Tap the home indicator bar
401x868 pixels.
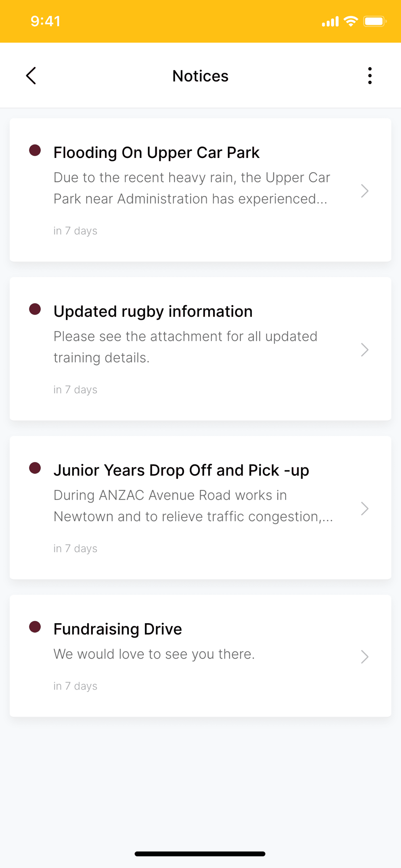200,854
